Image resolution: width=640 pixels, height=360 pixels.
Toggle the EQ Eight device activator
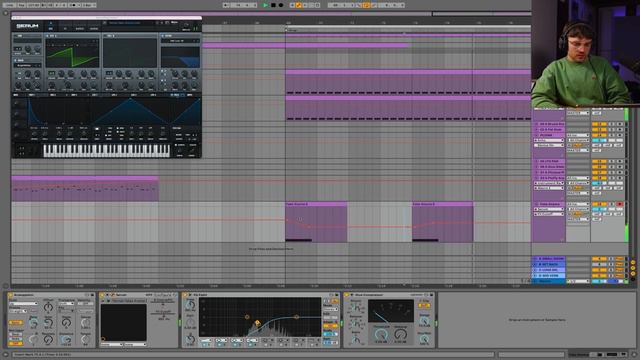(x=186, y=295)
